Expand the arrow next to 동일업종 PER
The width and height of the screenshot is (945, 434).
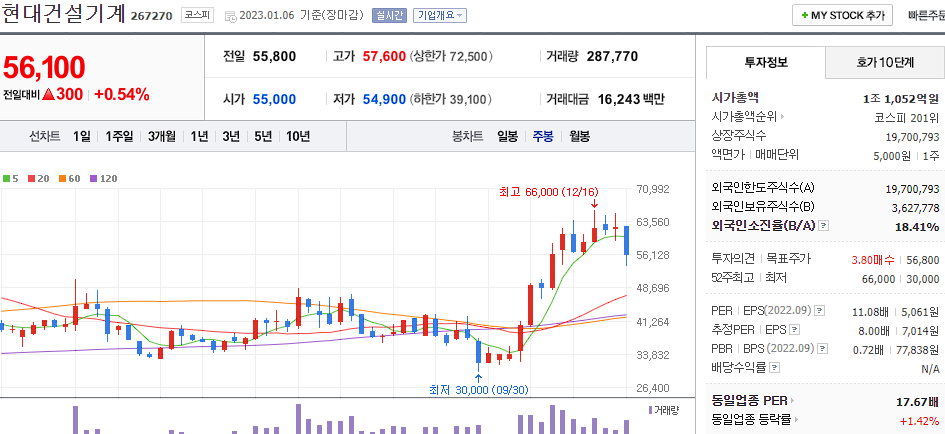(x=793, y=401)
